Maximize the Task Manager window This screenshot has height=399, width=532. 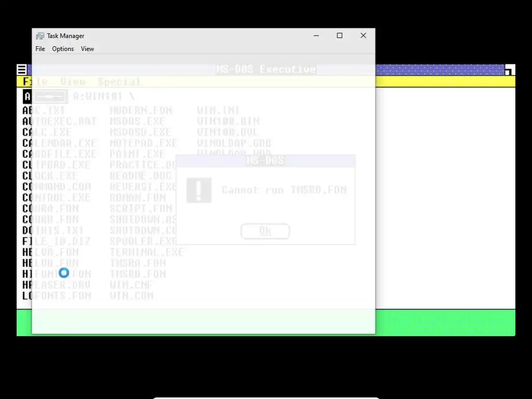pyautogui.click(x=340, y=36)
